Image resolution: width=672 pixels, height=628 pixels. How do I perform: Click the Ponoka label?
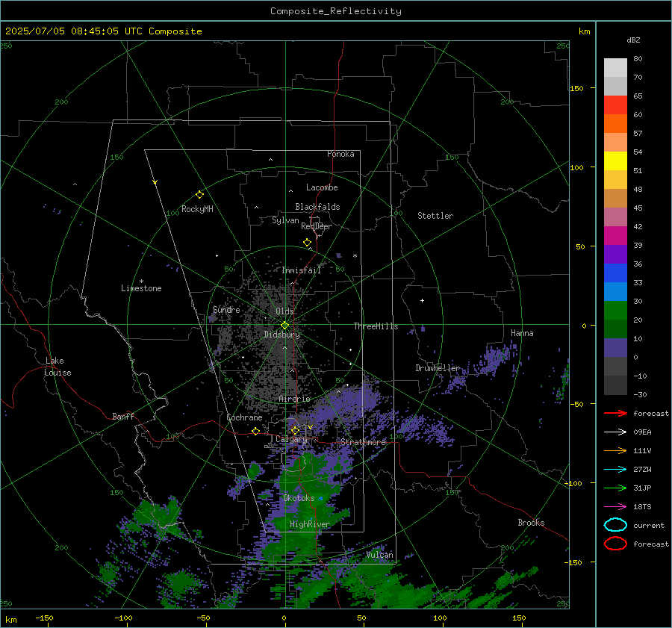click(340, 154)
